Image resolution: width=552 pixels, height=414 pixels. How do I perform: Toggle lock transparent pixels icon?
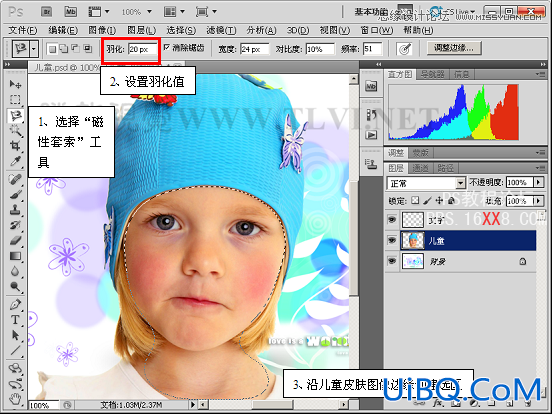415,201
